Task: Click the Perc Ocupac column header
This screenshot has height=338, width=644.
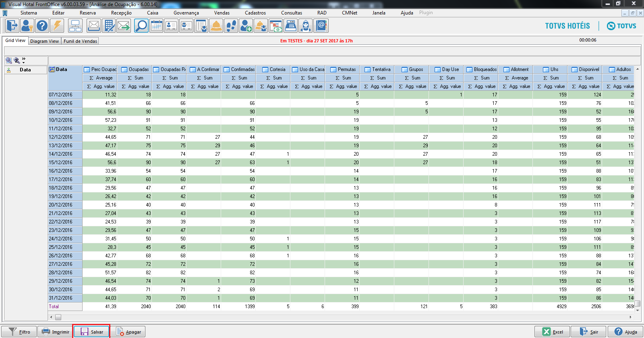Action: click(99, 69)
